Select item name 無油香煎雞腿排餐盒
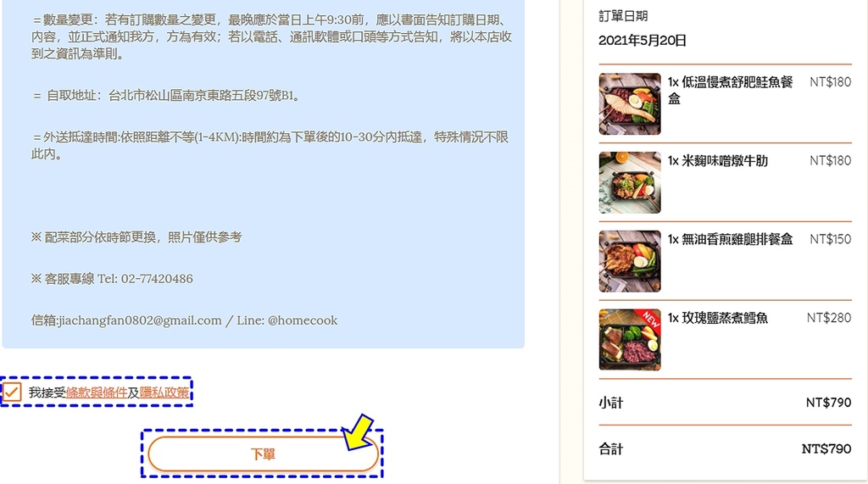Image resolution: width=868 pixels, height=484 pixels. pyautogui.click(x=737, y=239)
